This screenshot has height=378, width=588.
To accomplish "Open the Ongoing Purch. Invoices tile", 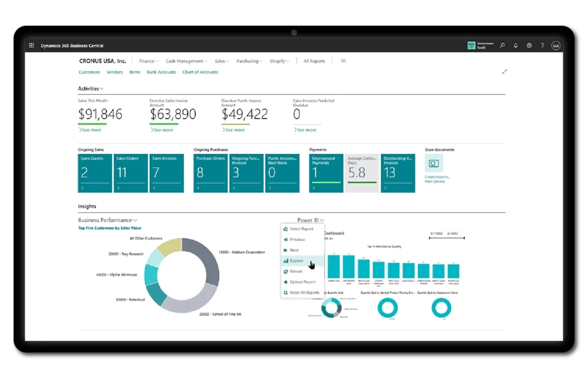I will pyautogui.click(x=246, y=173).
